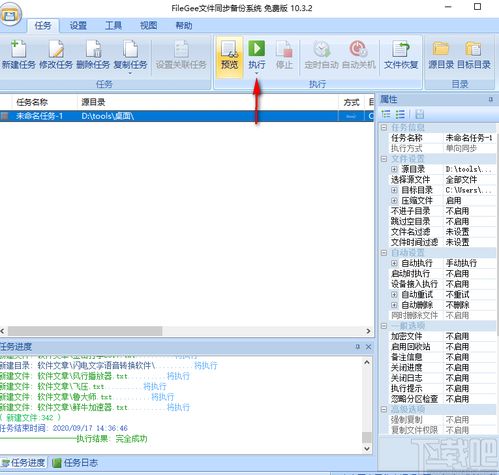Sort by the 方式 column header
The width and height of the screenshot is (499, 475).
[352, 102]
